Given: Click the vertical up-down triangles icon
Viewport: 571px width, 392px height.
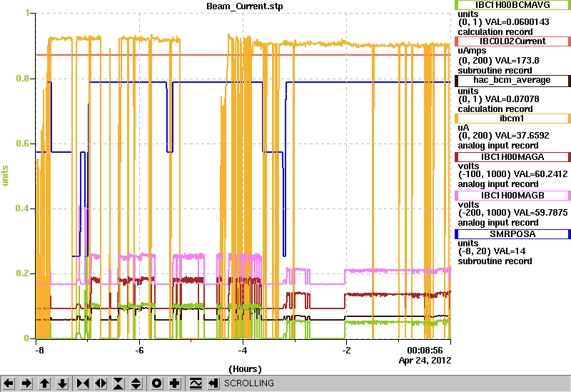Looking at the screenshot, I should [136, 383].
